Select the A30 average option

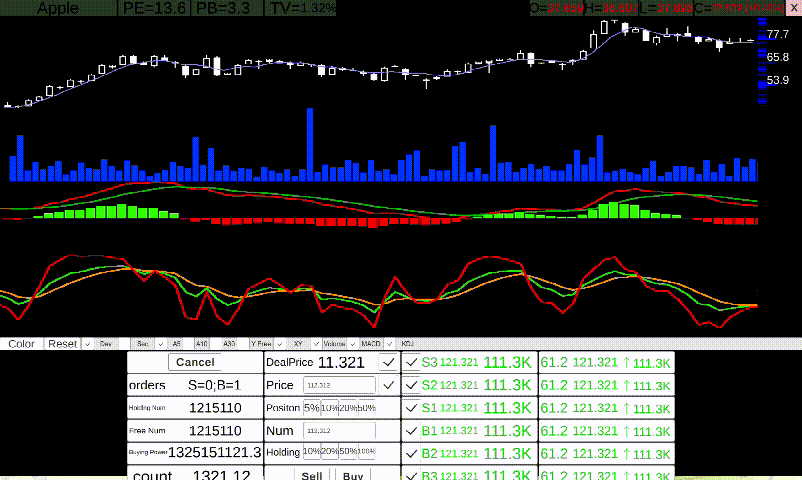coord(229,344)
